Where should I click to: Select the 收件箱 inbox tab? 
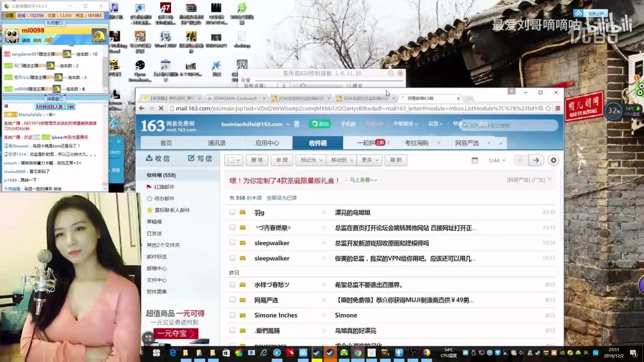pyautogui.click(x=317, y=143)
